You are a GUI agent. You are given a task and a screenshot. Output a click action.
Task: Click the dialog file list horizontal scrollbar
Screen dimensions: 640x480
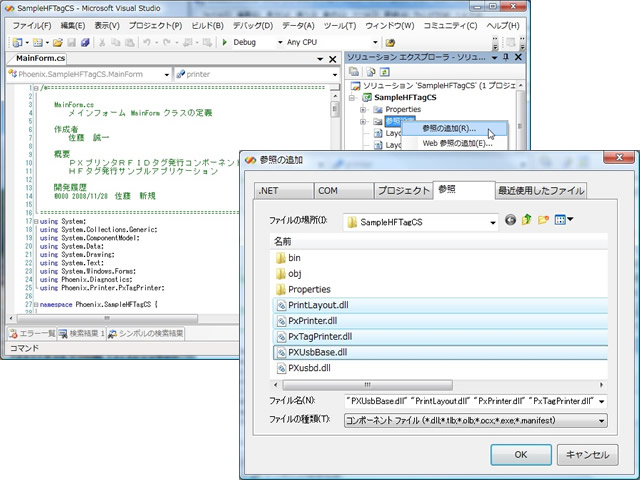[367, 385]
